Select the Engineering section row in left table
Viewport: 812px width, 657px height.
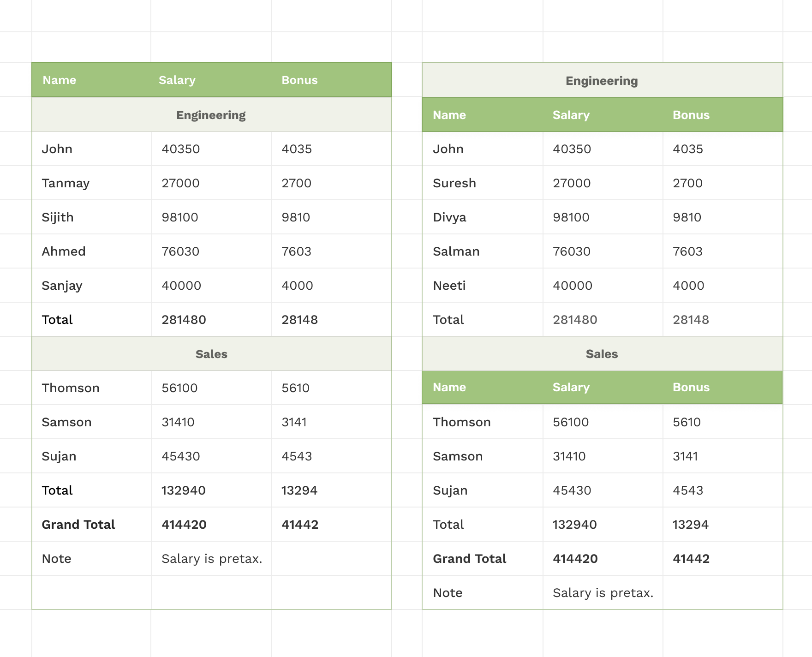tap(211, 114)
